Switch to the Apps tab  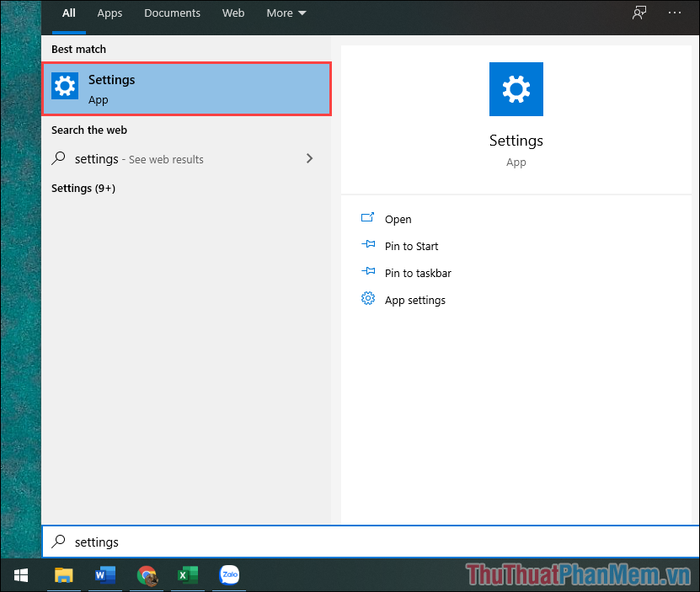(x=110, y=13)
